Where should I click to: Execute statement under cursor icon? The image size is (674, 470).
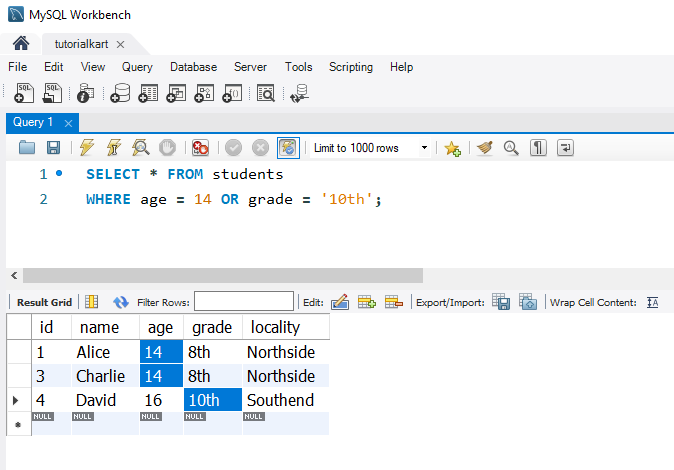click(114, 147)
